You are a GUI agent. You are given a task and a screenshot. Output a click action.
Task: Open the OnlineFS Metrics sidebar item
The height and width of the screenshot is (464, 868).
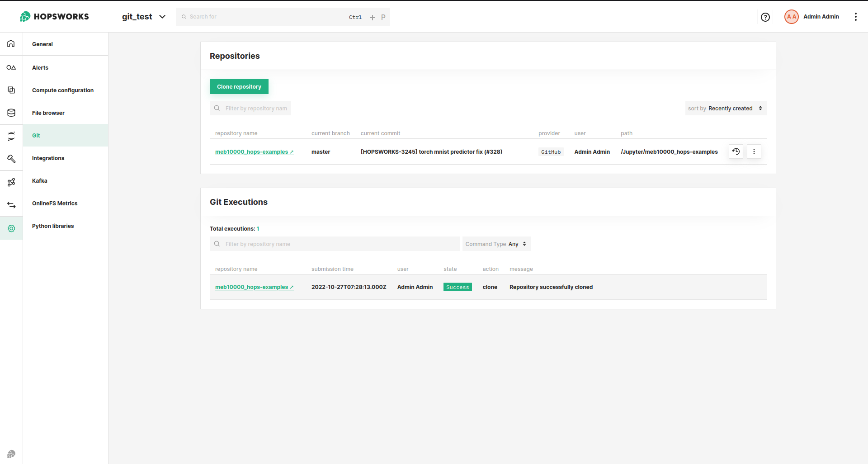tap(54, 203)
